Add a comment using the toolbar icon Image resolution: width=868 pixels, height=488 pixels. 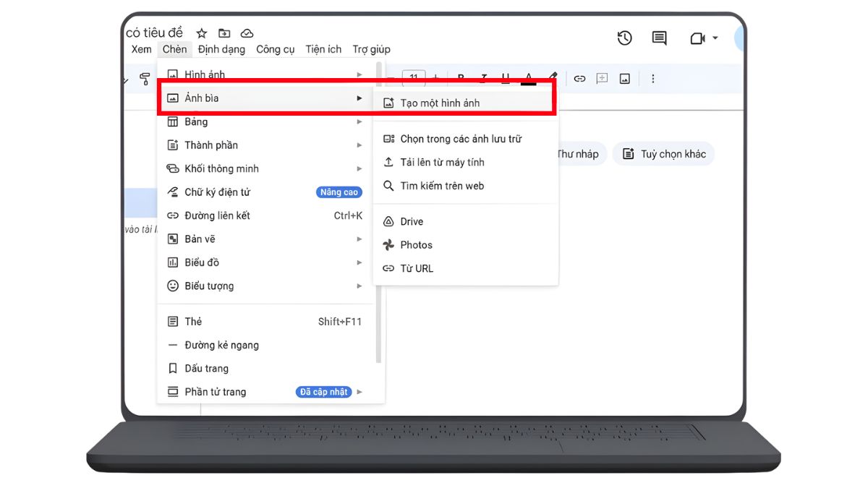602,78
